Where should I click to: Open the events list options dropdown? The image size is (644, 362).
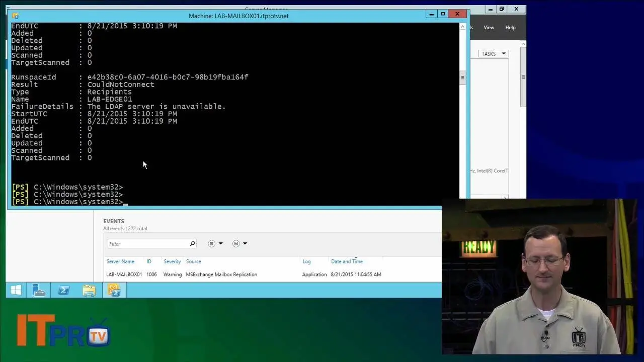[x=215, y=244]
